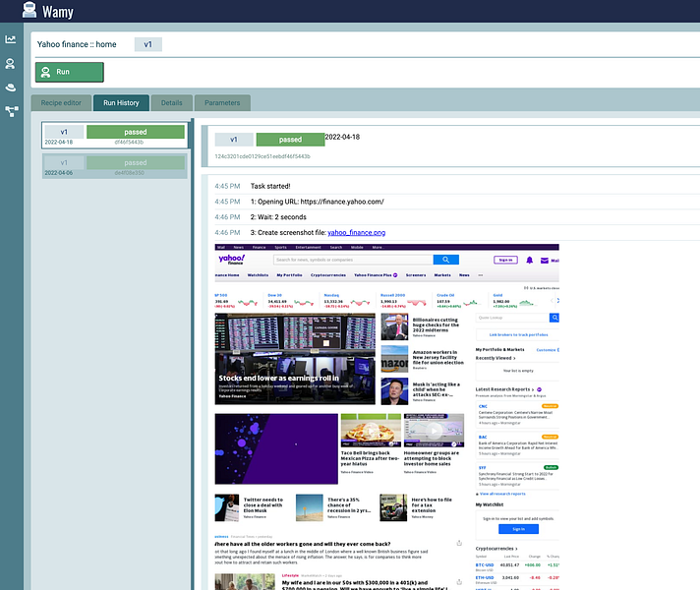Click the blue search magnifier in screenshot
700x590 pixels.
[x=446, y=260]
